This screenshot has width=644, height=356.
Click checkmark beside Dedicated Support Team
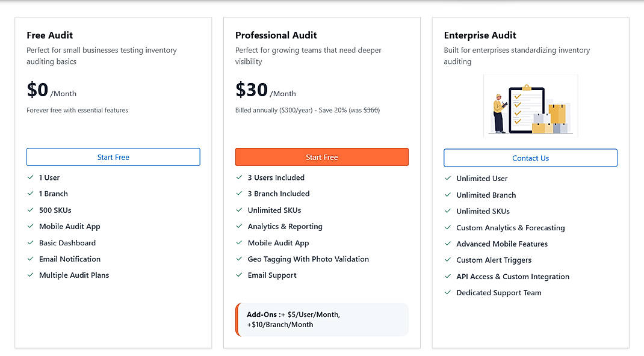[x=448, y=292]
